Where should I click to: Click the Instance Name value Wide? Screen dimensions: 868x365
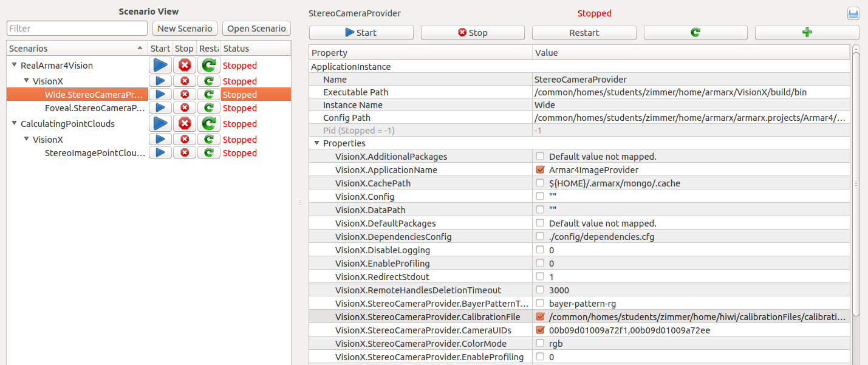[545, 105]
